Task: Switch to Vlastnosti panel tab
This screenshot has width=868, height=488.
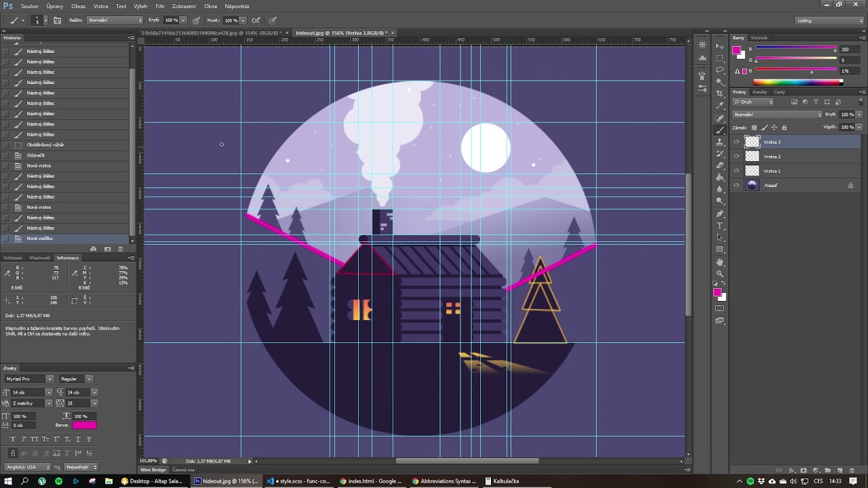Action: (x=39, y=258)
